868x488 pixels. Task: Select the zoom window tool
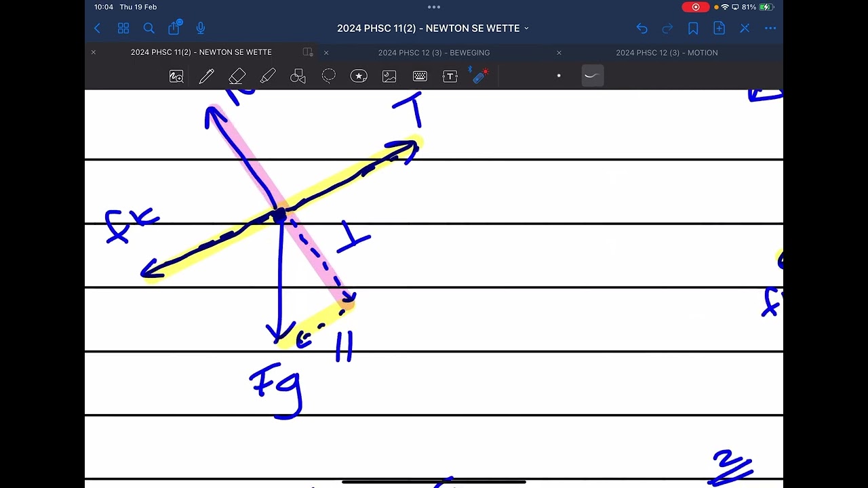point(176,77)
